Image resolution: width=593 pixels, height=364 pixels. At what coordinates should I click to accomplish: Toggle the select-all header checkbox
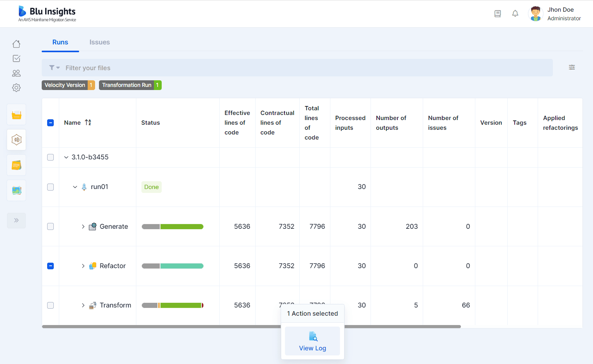pyautogui.click(x=50, y=123)
